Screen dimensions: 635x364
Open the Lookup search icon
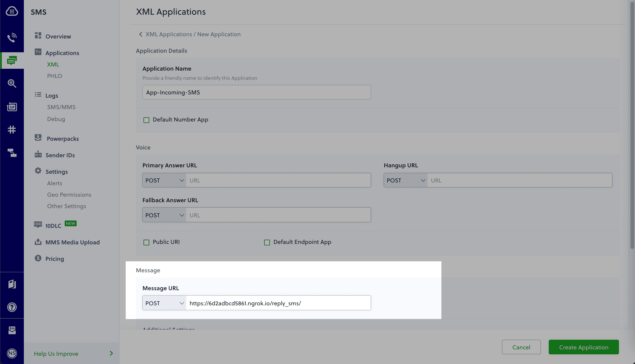point(12,83)
